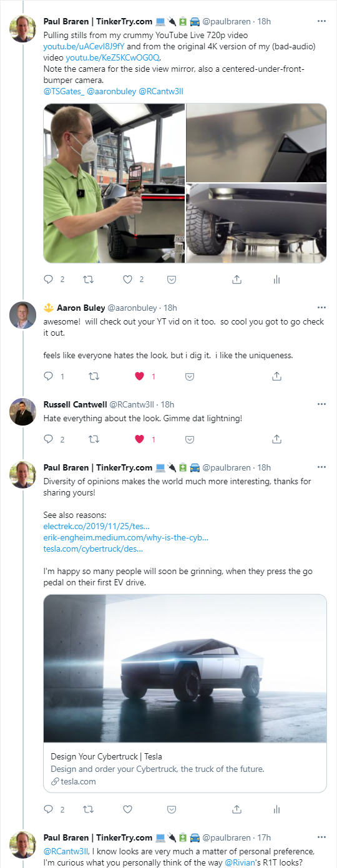Open more options for Aaron Buley's tweet

coord(321,308)
